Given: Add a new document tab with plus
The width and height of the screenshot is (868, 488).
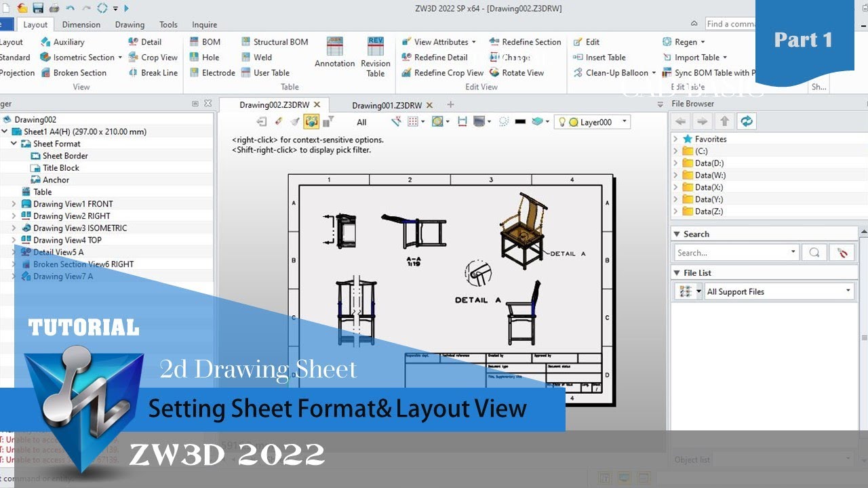Looking at the screenshot, I should click(450, 104).
